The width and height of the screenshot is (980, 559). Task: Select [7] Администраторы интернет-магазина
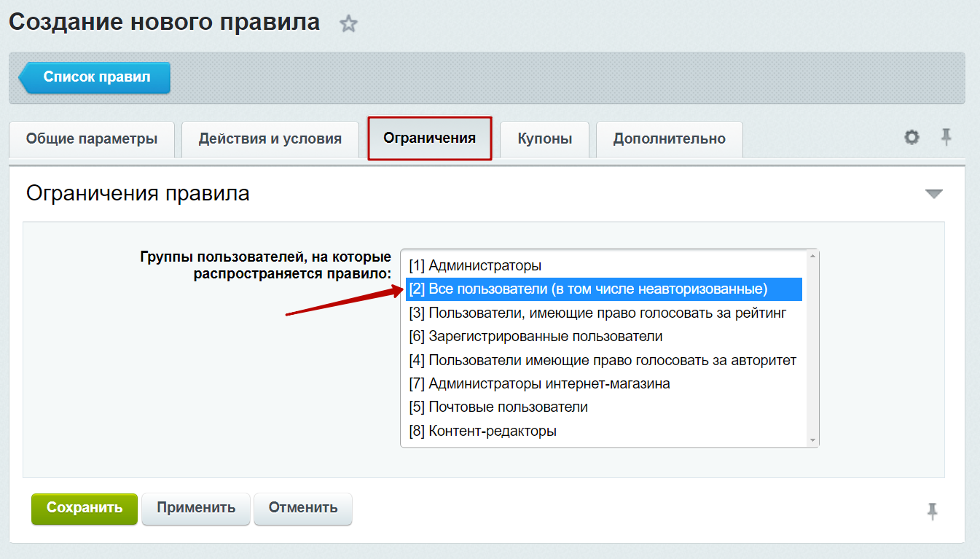603,383
